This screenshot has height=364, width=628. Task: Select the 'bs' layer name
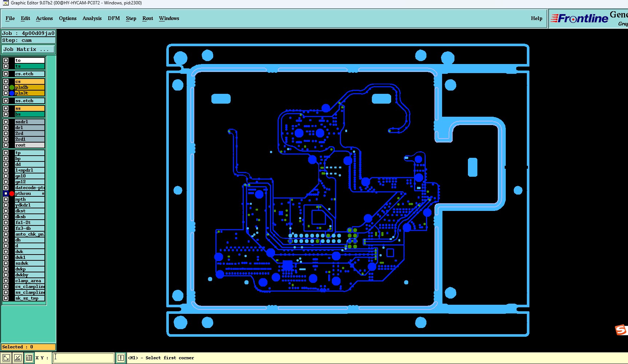coord(30,114)
